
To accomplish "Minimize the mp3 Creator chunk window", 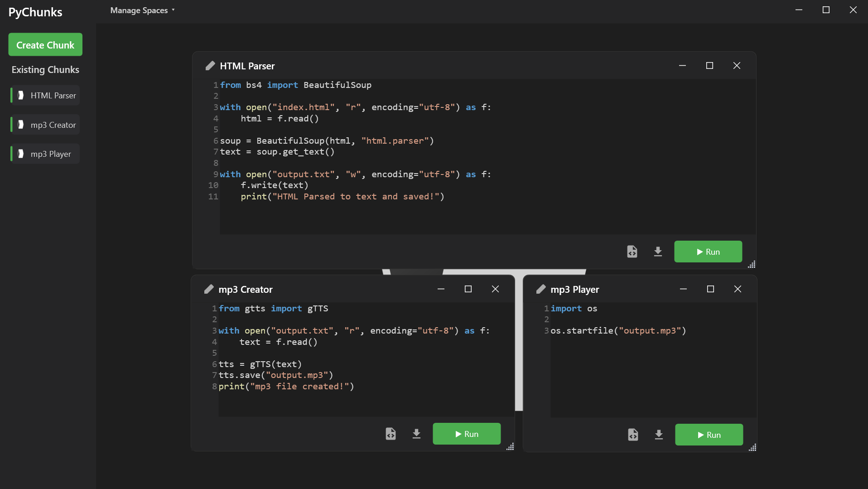I will (x=441, y=289).
